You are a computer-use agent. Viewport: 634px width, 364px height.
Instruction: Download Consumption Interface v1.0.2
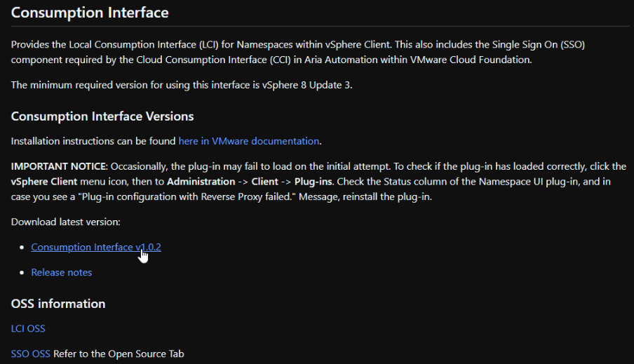(x=96, y=247)
